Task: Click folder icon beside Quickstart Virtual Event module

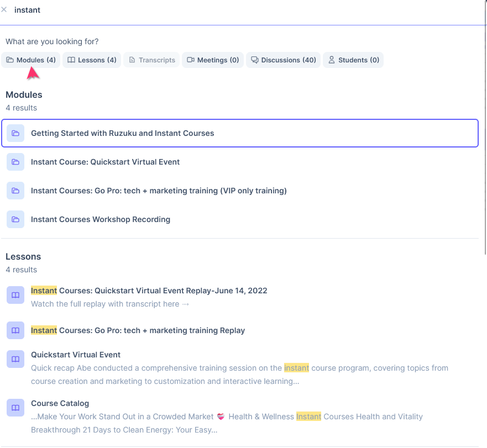Action: (15, 162)
